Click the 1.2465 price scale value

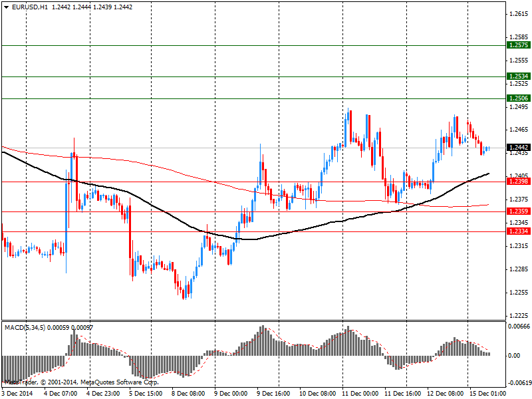coord(519,130)
